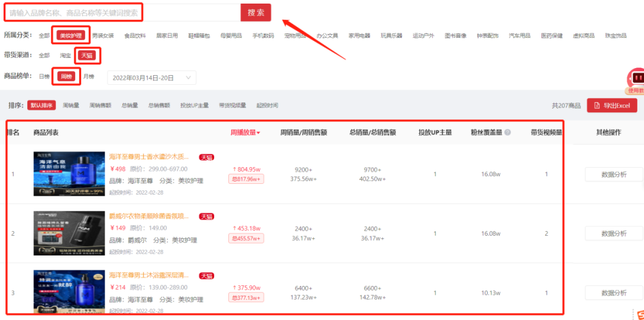The image size is (644, 320).
Task: Click the 总455.57w+ play count tag
Action: [246, 238]
